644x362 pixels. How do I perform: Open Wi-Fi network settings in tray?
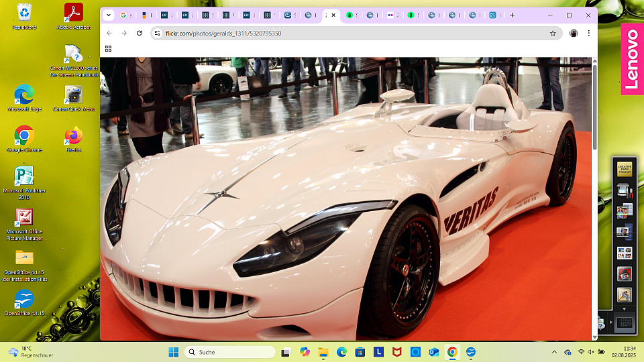(x=581, y=352)
